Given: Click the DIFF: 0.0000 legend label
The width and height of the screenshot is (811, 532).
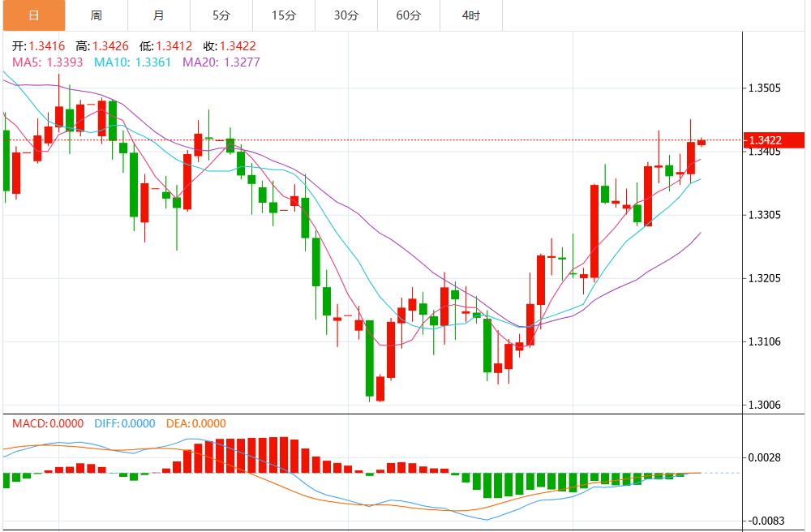Looking at the screenshot, I should (x=124, y=423).
